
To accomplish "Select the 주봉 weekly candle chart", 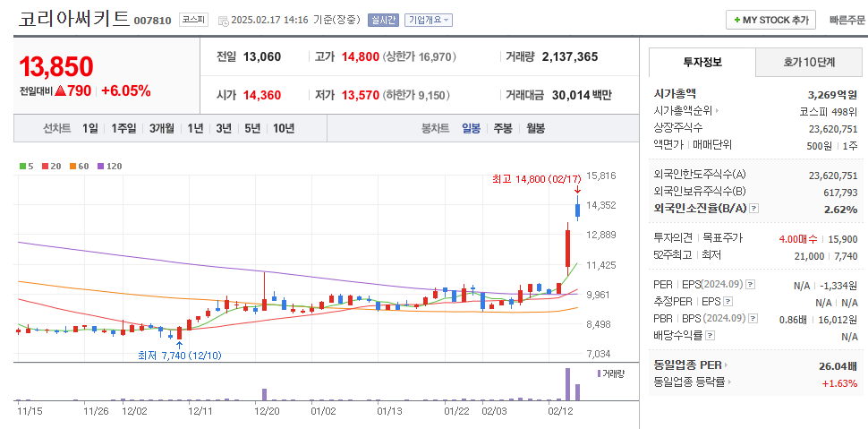I will (503, 129).
